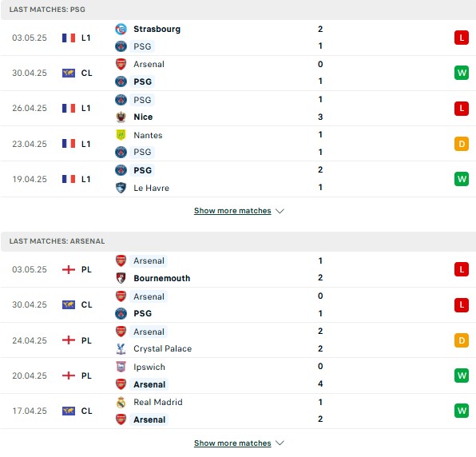Image resolution: width=476 pixels, height=457 pixels.
Task: Click the chevron beside PSG Show more matches
Action: point(280,211)
